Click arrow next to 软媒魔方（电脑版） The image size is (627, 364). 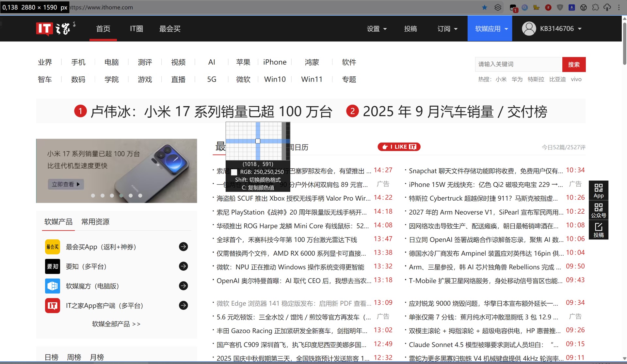(x=184, y=286)
